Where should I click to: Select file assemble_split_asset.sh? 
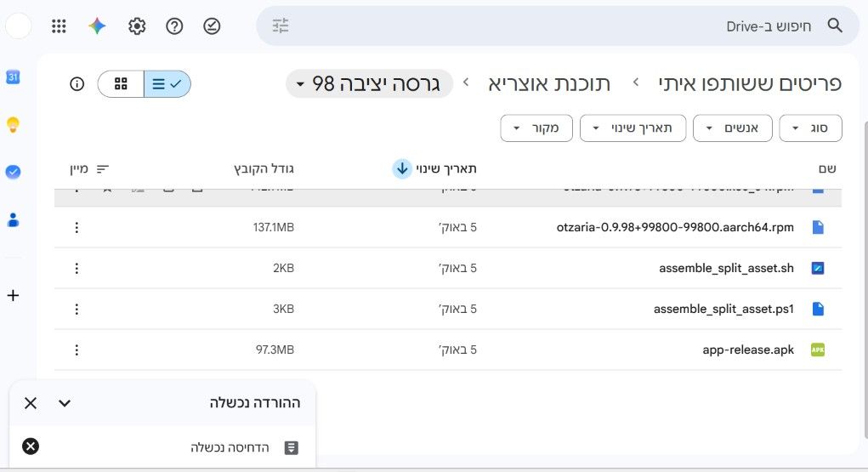tap(726, 268)
